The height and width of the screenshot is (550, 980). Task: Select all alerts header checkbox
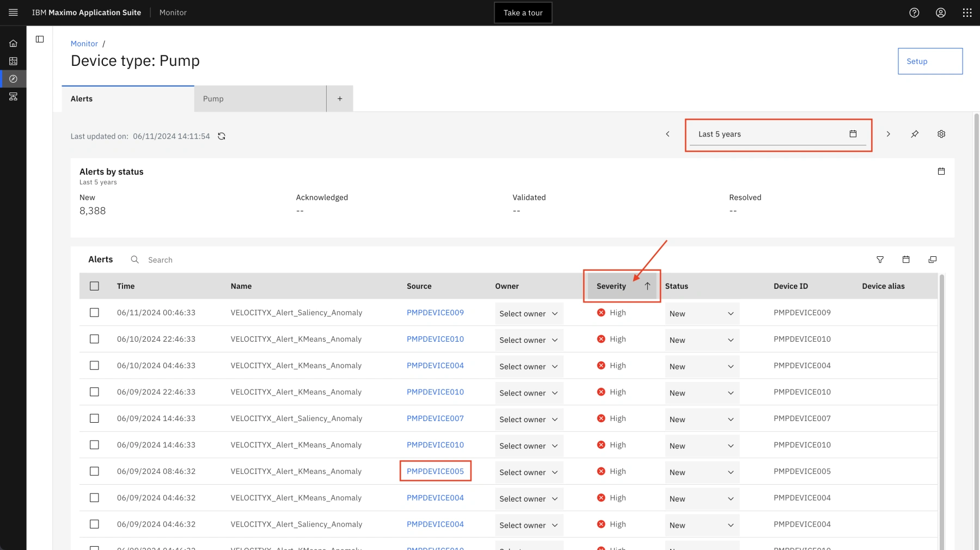[x=94, y=286]
